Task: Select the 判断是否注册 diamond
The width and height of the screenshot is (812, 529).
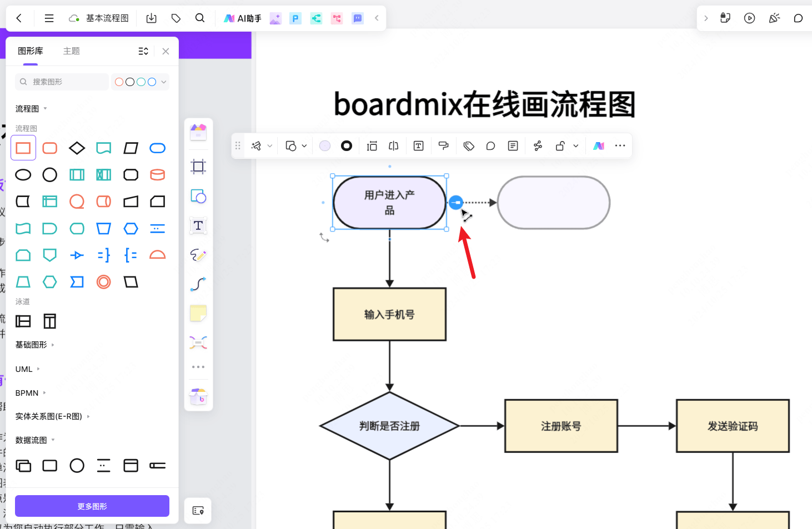Action: point(389,426)
